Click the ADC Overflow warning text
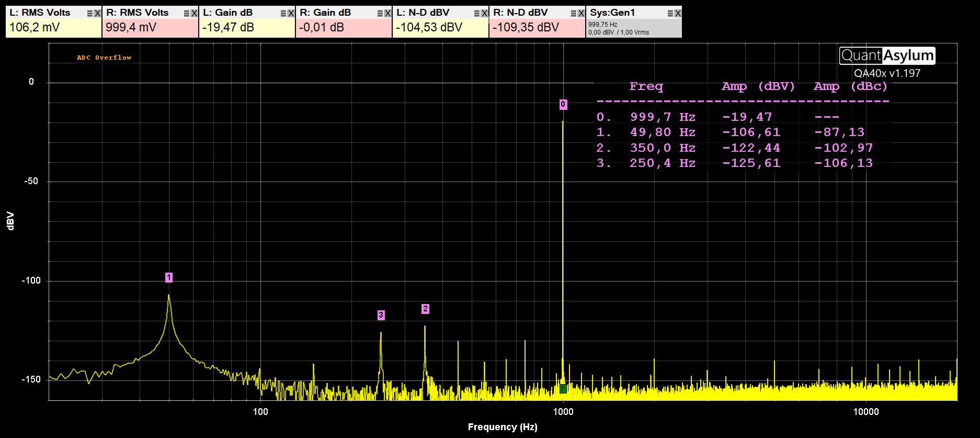980x438 pixels. [x=104, y=58]
